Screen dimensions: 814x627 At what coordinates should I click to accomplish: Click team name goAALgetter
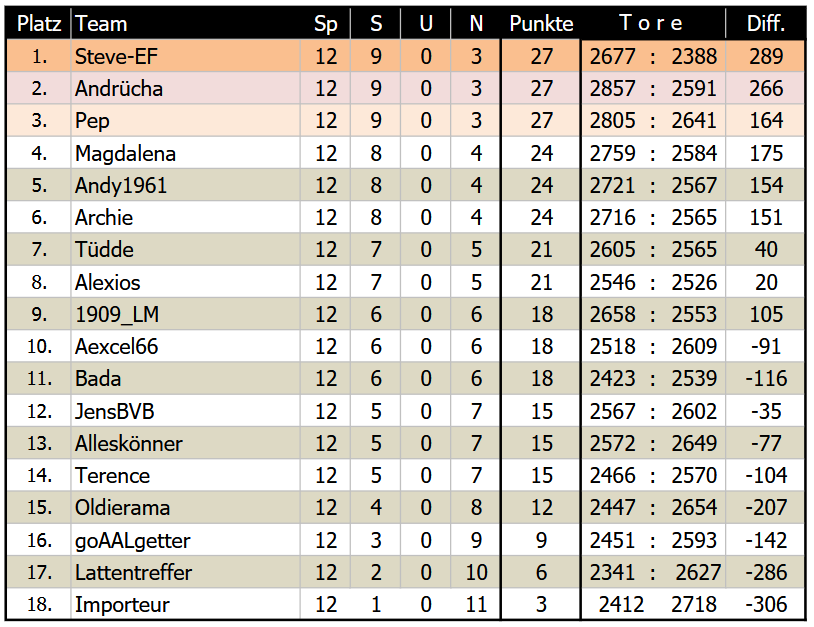click(132, 541)
